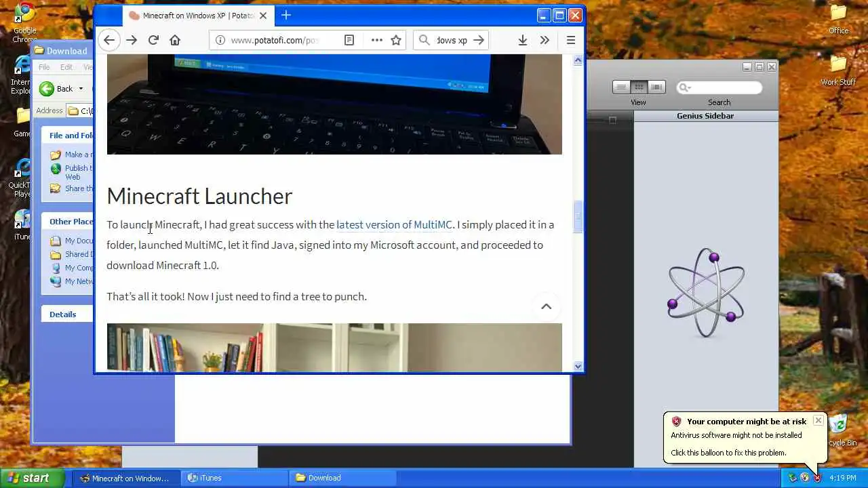Click the potatofi URL address field
The image size is (868, 488).
click(x=275, y=40)
